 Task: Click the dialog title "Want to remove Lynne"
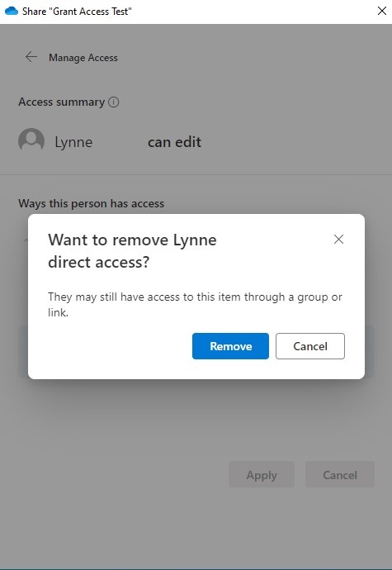coord(132,240)
